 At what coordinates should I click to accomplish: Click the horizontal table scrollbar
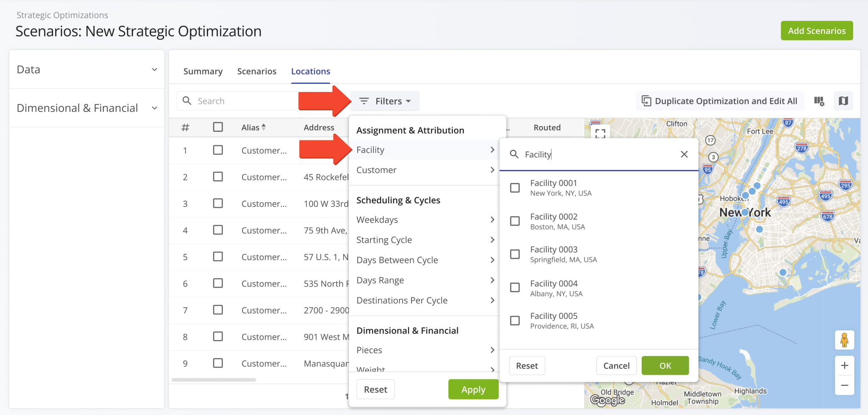[214, 380]
